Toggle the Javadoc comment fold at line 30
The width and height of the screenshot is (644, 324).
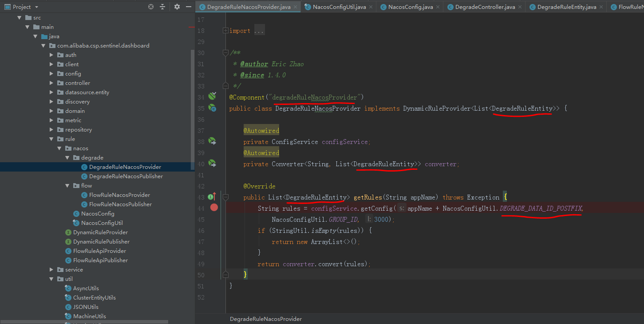point(225,53)
